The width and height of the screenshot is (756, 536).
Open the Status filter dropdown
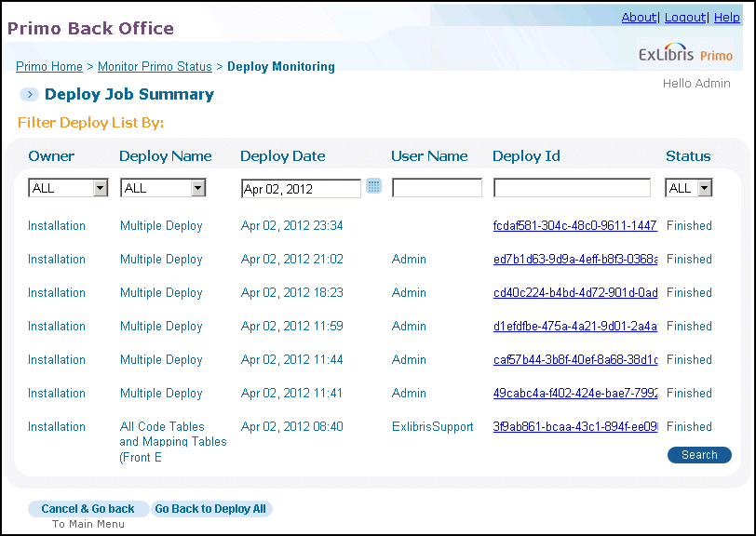point(689,188)
